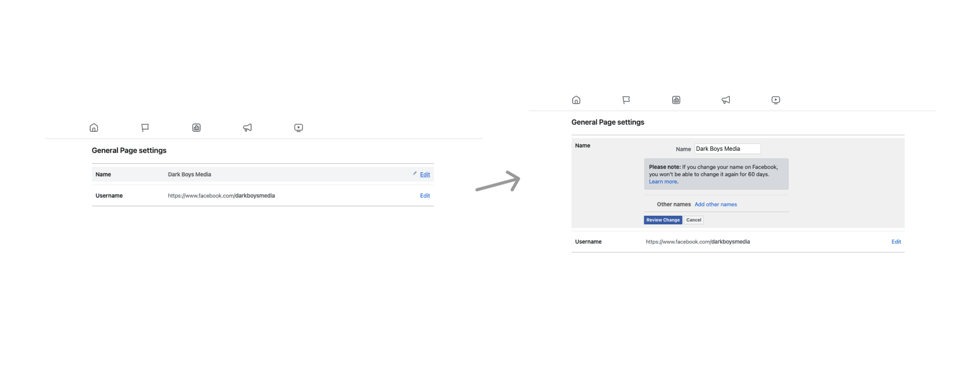
Task: Click Add other names link
Action: coord(716,204)
